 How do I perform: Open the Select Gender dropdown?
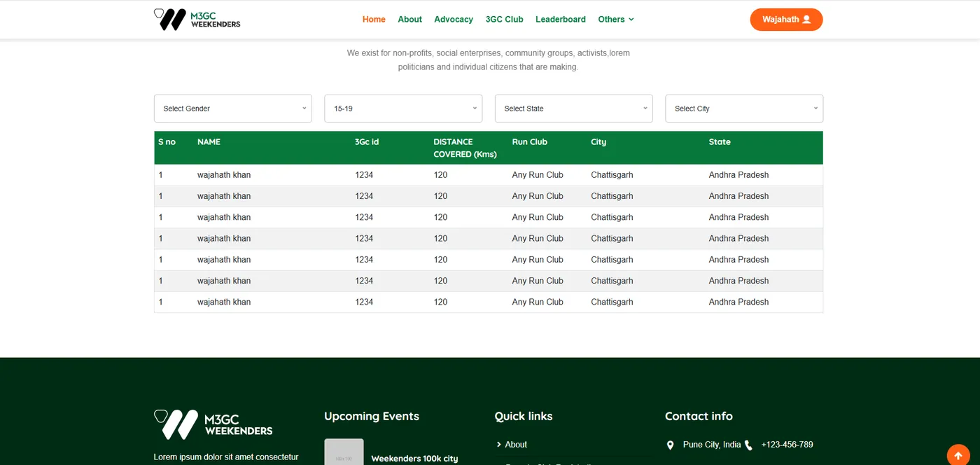[233, 109]
